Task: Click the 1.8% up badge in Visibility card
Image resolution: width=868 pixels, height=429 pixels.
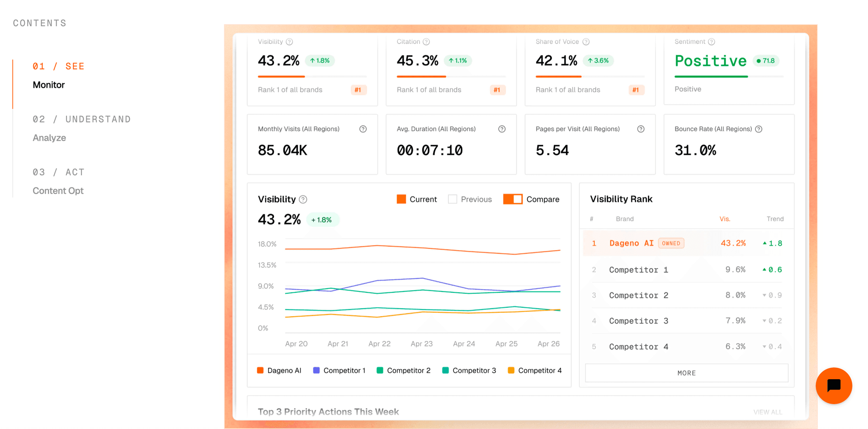Action: (x=320, y=61)
